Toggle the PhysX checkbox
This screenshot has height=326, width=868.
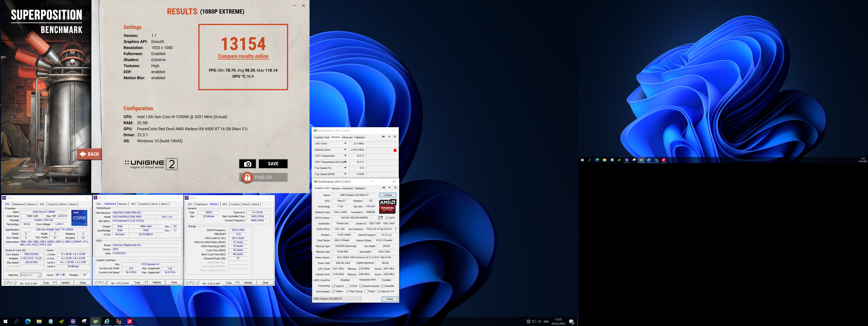(x=366, y=291)
